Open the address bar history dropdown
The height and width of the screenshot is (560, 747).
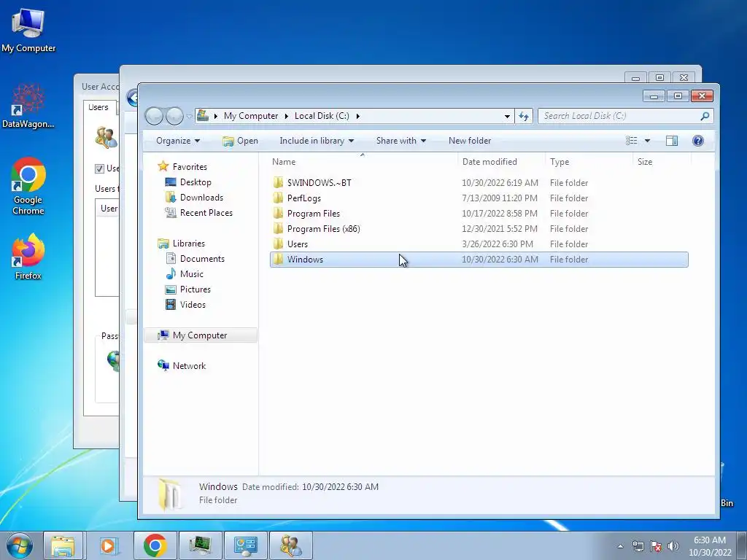tap(507, 116)
